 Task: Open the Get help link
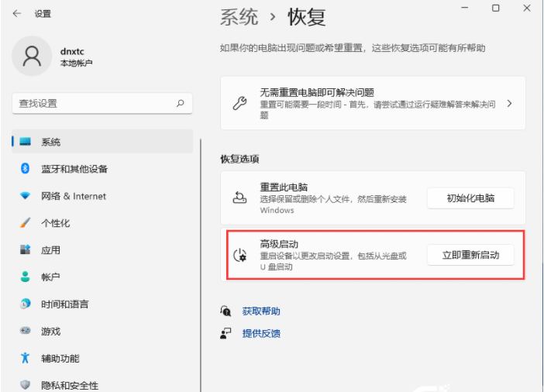tap(261, 311)
